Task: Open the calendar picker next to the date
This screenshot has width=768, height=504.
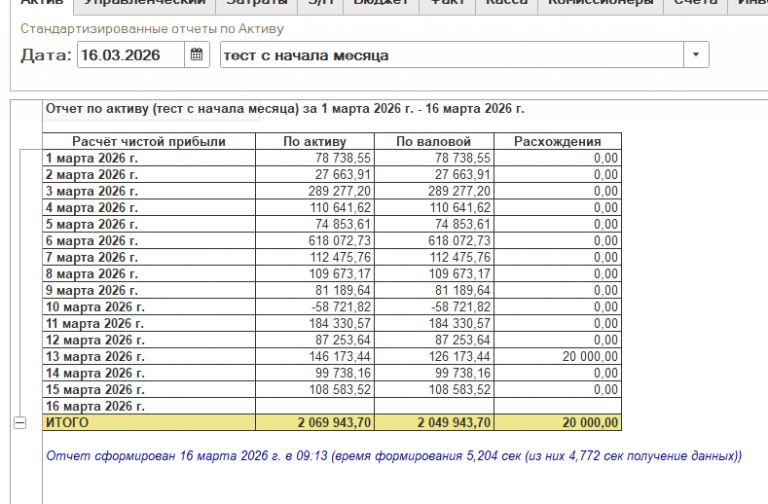Action: point(197,55)
